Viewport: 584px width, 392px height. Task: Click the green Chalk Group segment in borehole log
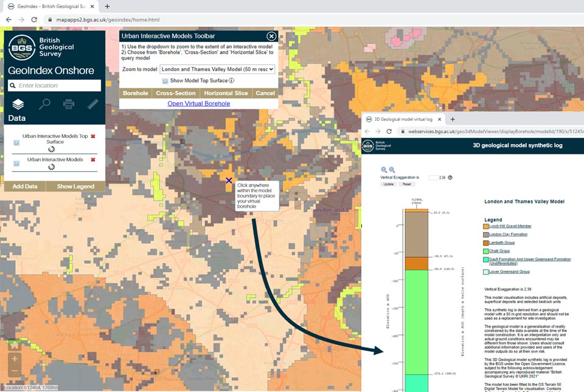pos(416,322)
